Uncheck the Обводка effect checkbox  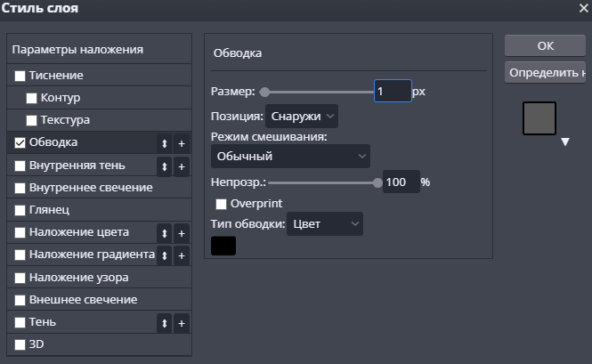tap(20, 142)
